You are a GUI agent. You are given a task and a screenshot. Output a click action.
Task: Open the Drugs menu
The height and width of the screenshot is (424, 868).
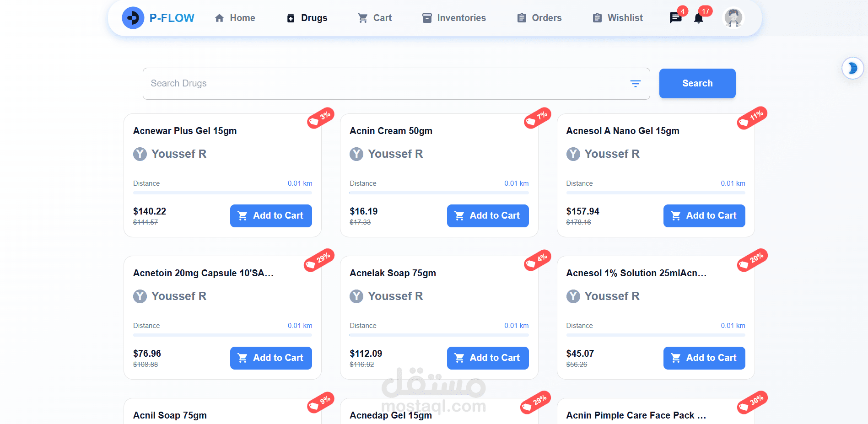coord(307,18)
